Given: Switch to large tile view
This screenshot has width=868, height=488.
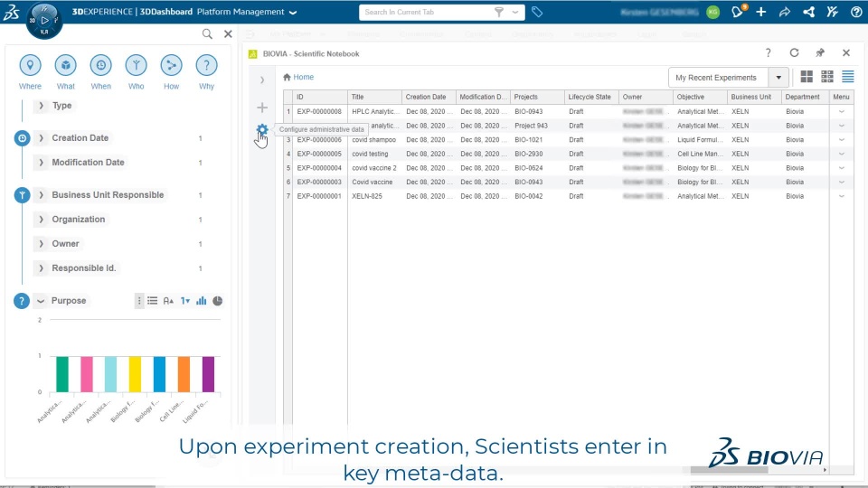Looking at the screenshot, I should coord(807,77).
